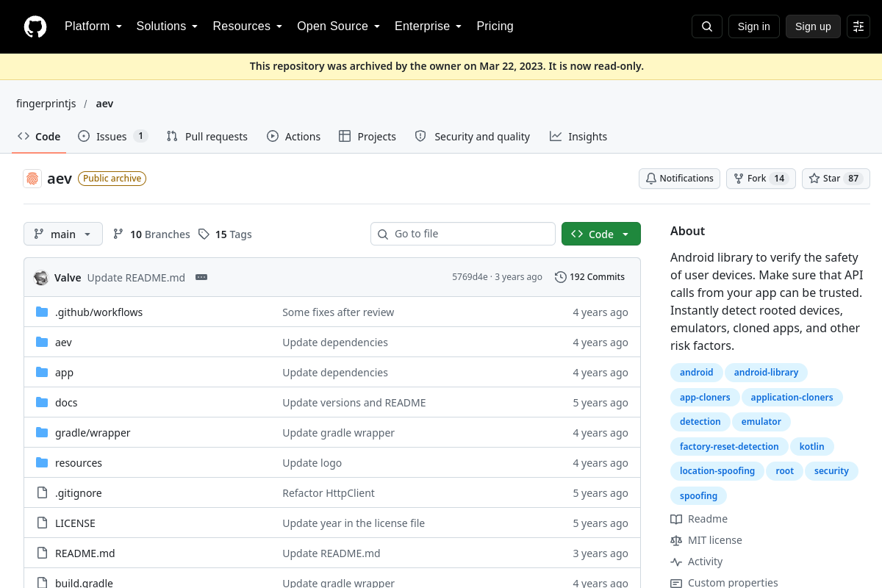The image size is (882, 588).
Task: Click the file icon for .gitignore
Action: pos(42,493)
